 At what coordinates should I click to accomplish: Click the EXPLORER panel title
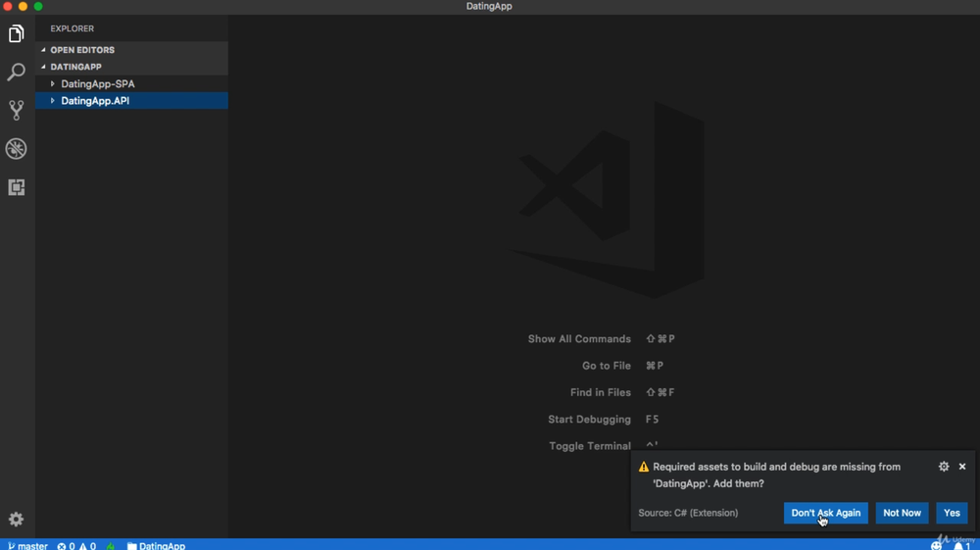[x=73, y=28]
